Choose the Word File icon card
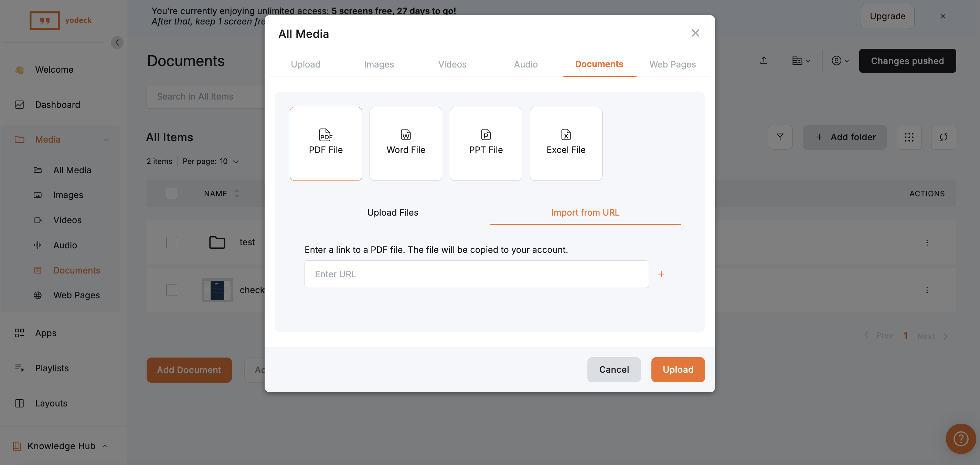 406,143
